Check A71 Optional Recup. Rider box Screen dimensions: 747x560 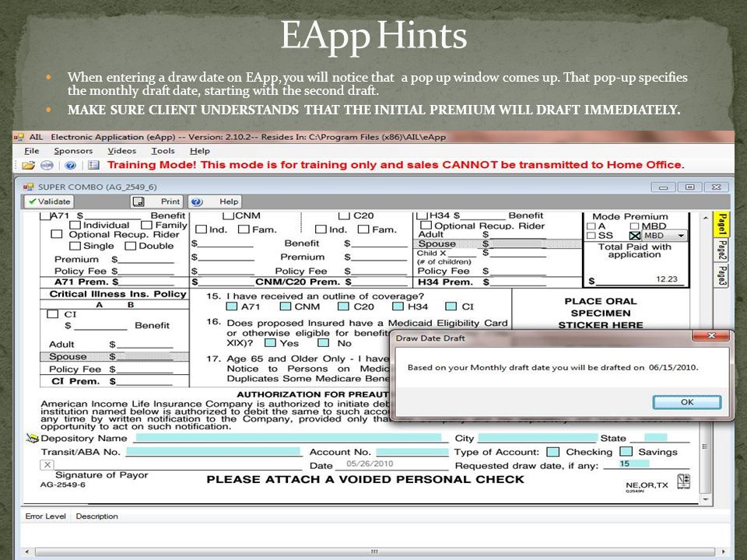coord(57,234)
